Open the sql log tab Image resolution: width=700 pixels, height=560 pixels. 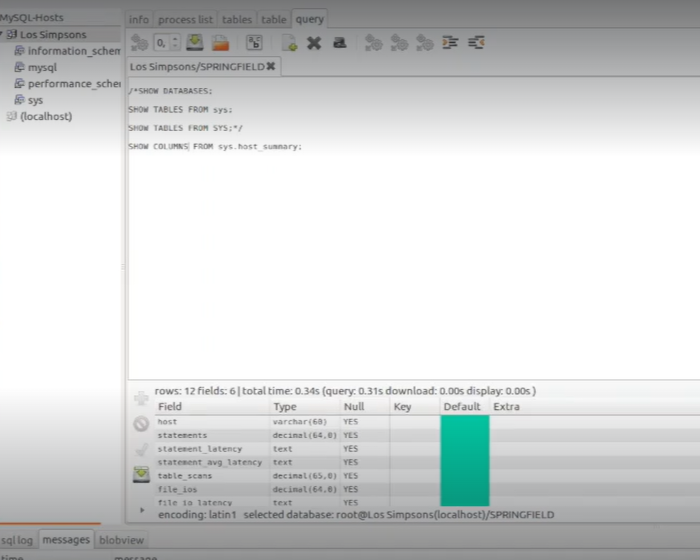(17, 540)
